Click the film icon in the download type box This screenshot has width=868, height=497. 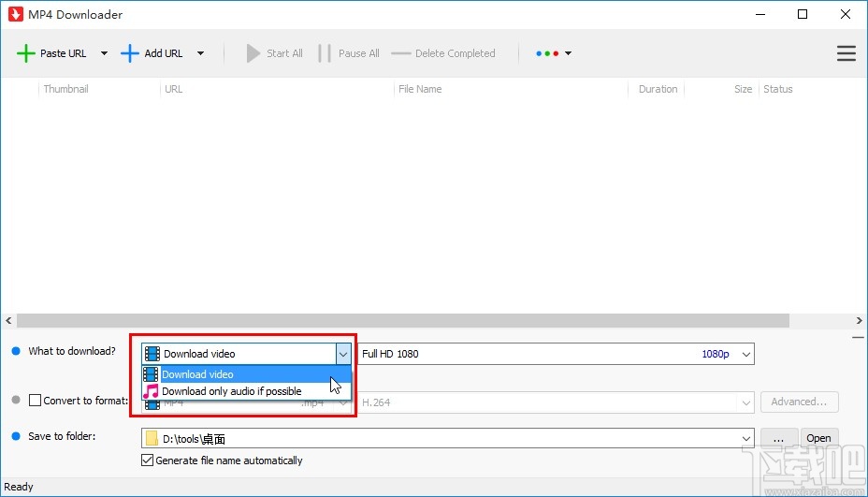[152, 354]
